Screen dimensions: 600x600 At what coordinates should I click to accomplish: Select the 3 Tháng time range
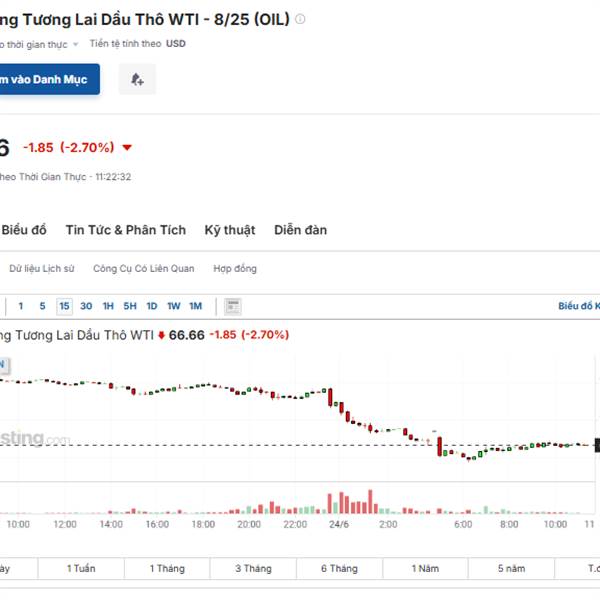pyautogui.click(x=253, y=569)
